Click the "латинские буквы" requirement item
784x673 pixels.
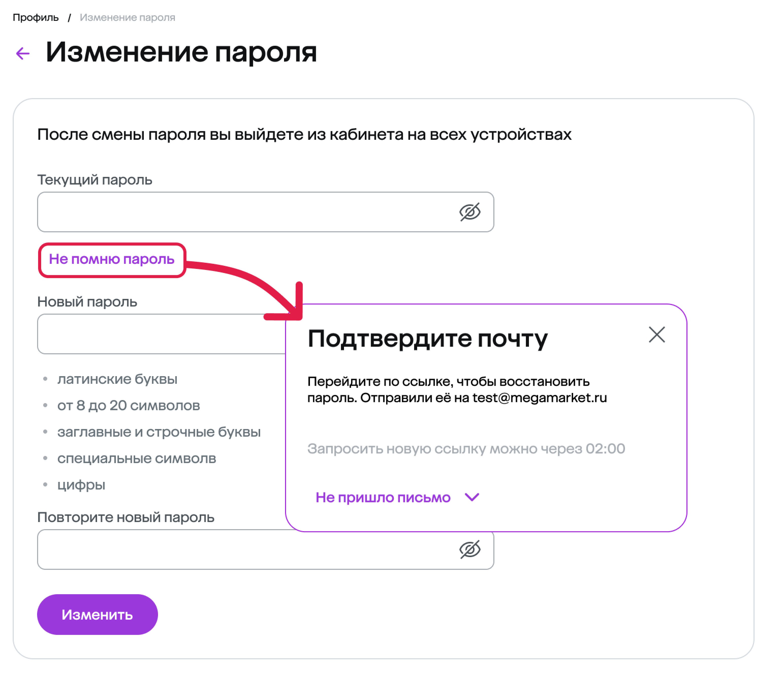pyautogui.click(x=117, y=379)
